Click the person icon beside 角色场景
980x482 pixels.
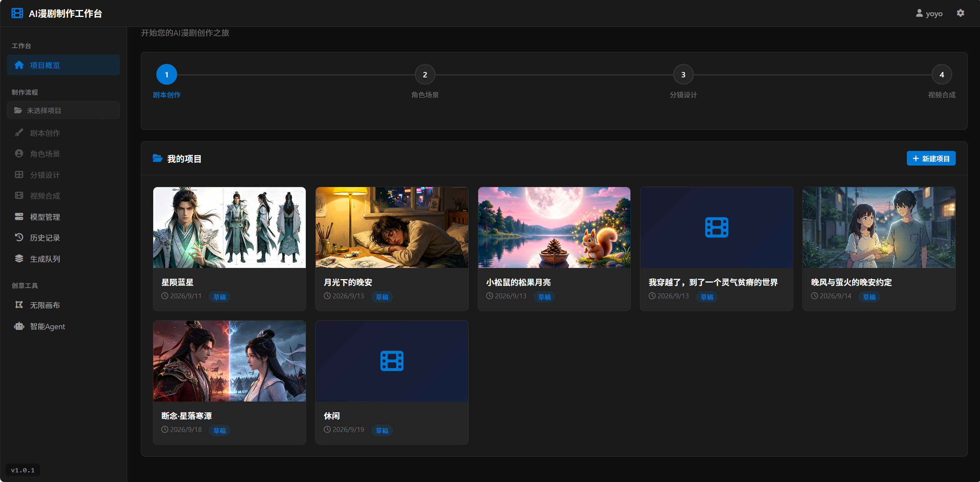tap(19, 154)
